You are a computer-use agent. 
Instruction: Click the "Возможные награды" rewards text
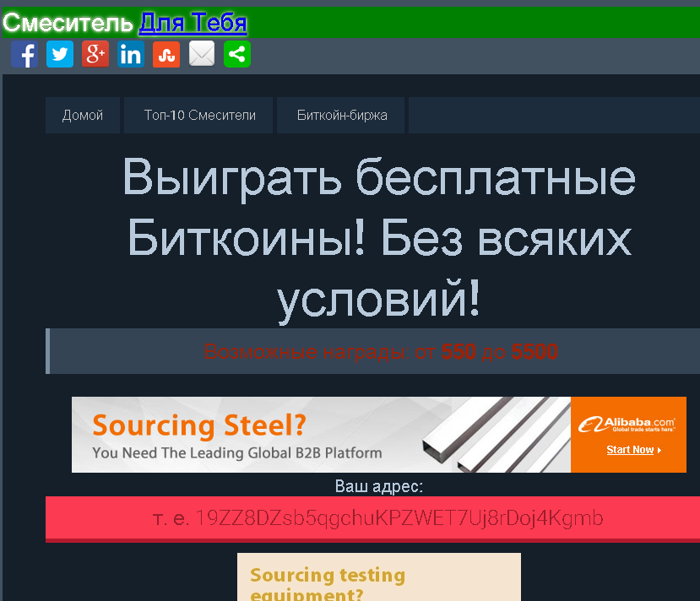coord(380,352)
